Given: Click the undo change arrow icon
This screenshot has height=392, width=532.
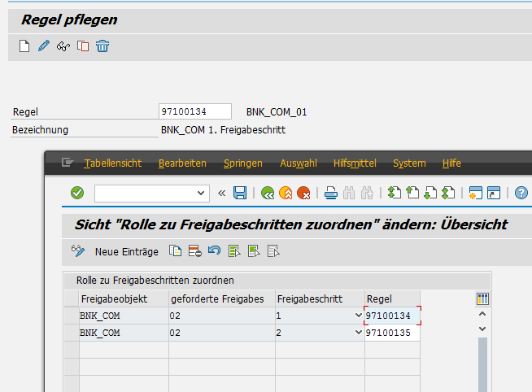Looking at the screenshot, I should pos(214,251).
